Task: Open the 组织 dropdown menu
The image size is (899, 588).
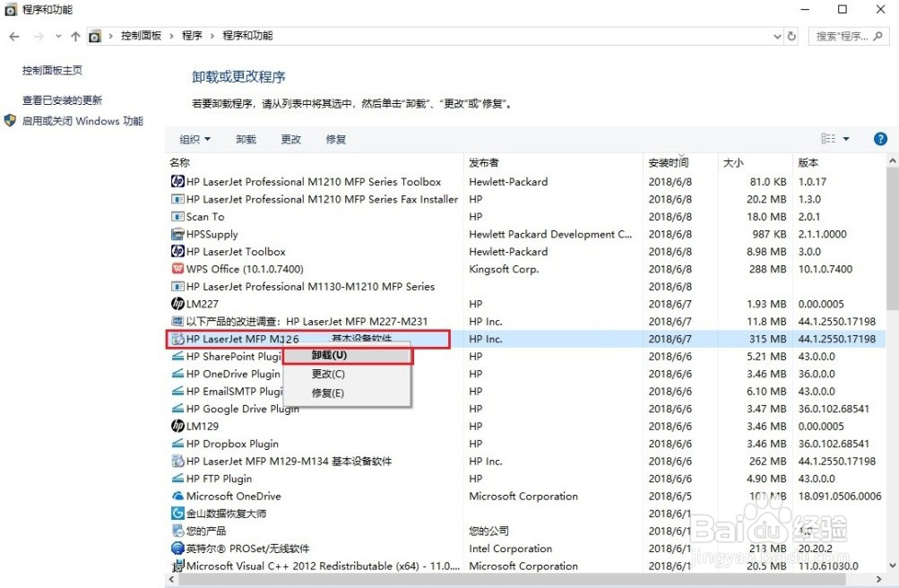Action: coord(194,139)
